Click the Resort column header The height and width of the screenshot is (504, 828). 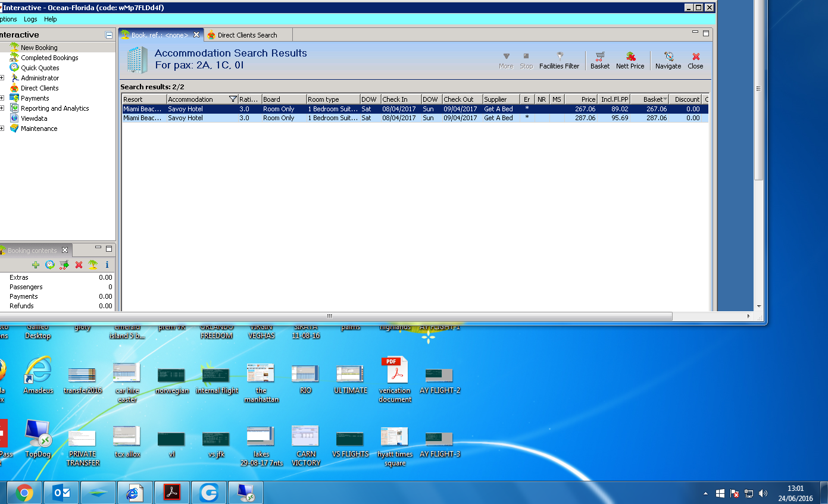pyautogui.click(x=144, y=99)
